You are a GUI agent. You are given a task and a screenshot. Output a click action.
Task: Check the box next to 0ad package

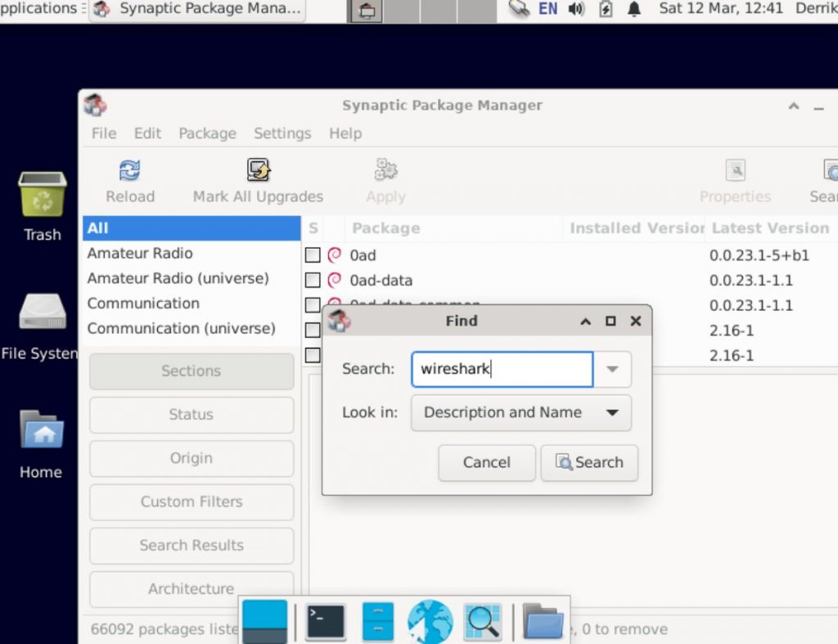point(313,254)
